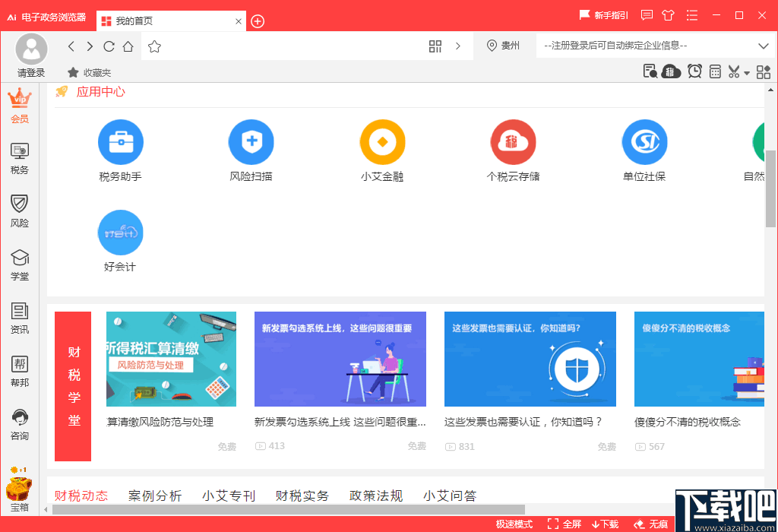
Task: Switch to 全屏 fullscreen mode
Action: pos(567,524)
